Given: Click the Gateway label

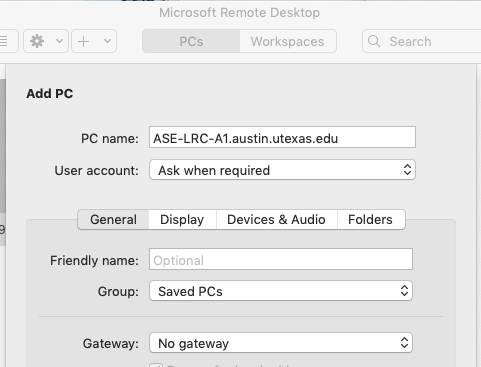Looking at the screenshot, I should [x=111, y=343].
